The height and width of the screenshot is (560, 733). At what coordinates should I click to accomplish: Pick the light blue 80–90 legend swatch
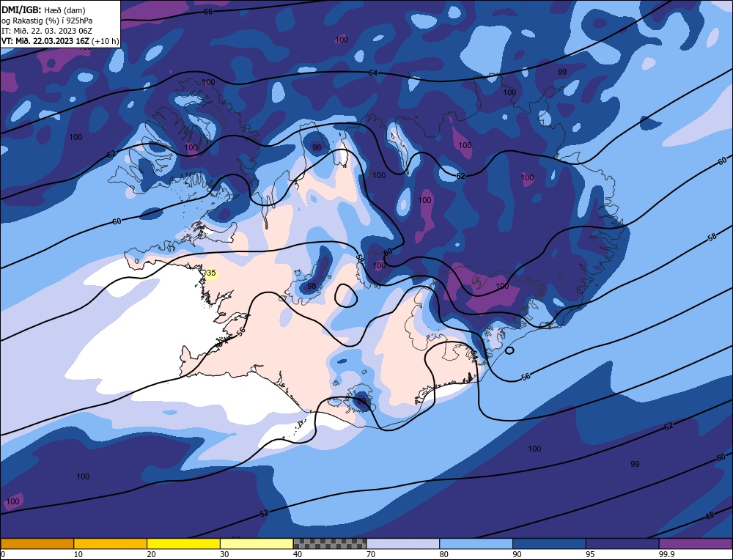[476, 543]
